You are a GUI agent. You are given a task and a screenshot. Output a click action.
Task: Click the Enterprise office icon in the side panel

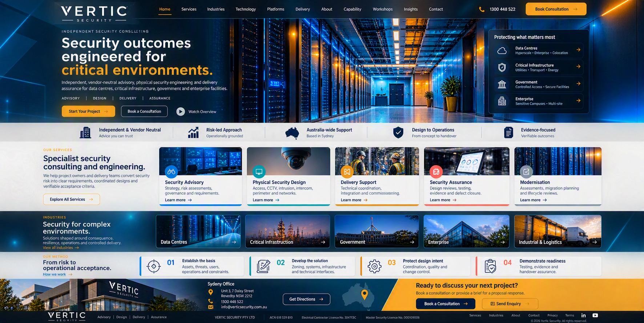(x=502, y=101)
